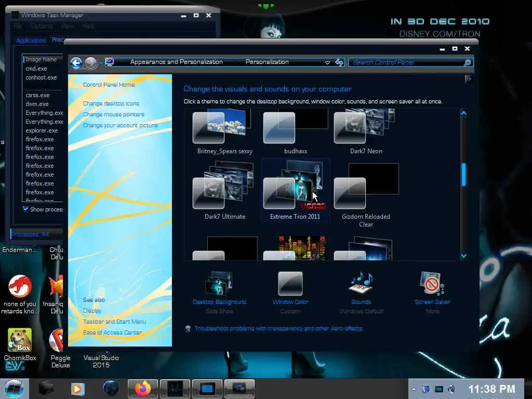Open Windows Media Player taskbar icon

[77, 389]
